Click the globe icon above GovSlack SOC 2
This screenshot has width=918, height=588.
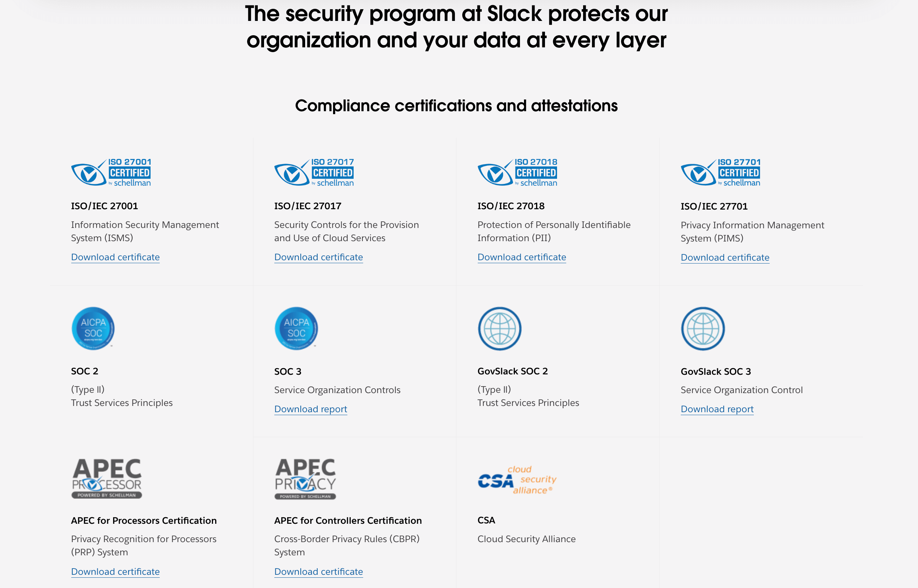point(499,329)
